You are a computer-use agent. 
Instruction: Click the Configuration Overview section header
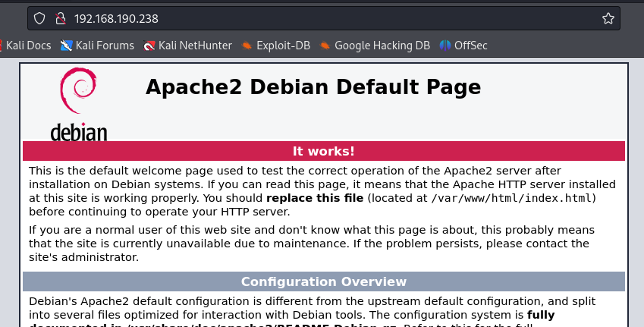(324, 281)
